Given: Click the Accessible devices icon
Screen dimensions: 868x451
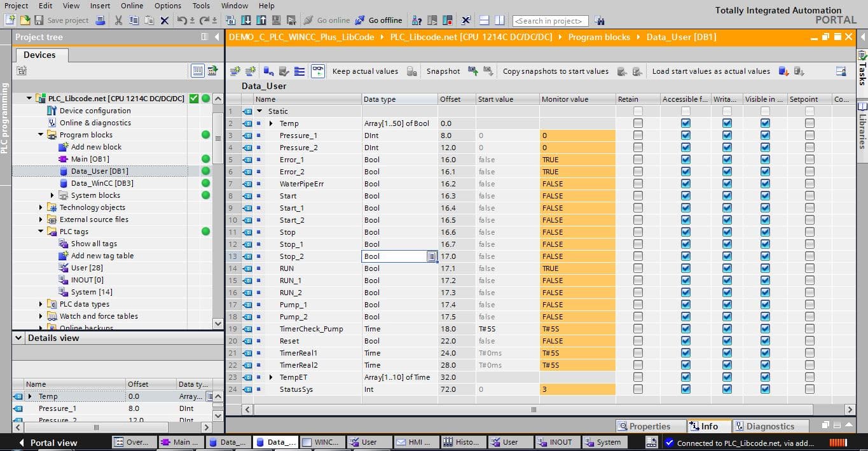Looking at the screenshot, I should coord(417,20).
